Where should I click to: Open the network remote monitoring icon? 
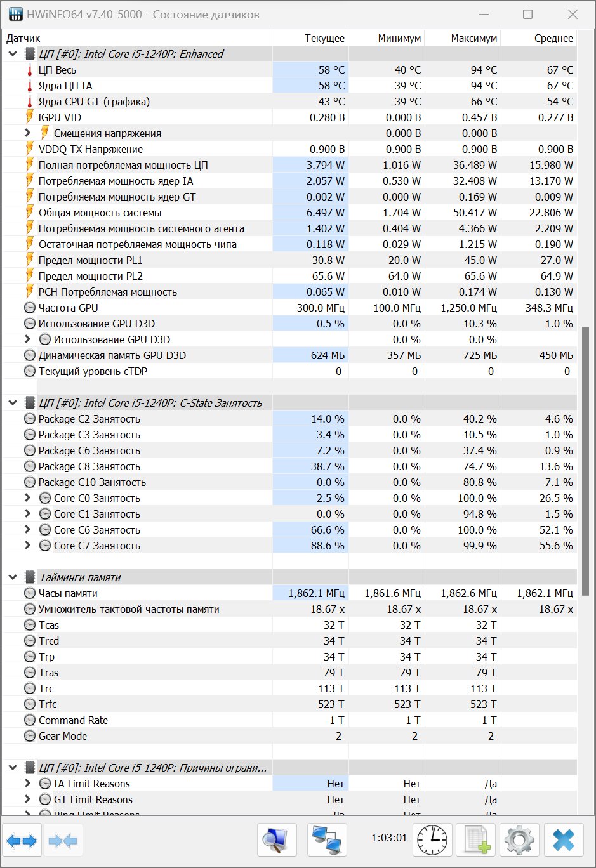(x=328, y=841)
